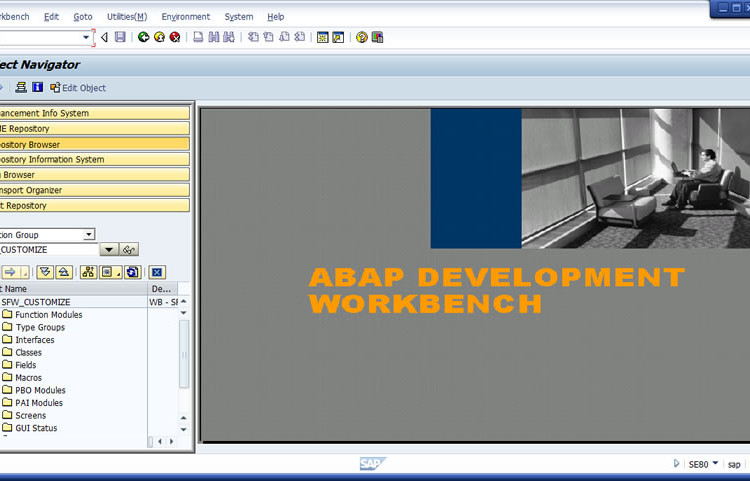Switch to the Repository Browser
Viewport: 750px width, 481px height.
click(95, 144)
